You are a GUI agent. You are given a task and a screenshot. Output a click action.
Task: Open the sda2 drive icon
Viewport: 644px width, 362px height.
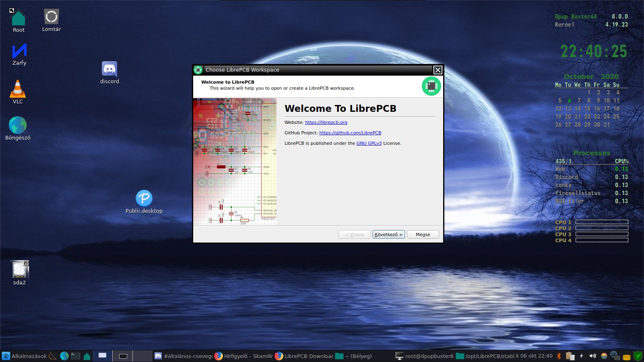click(19, 273)
